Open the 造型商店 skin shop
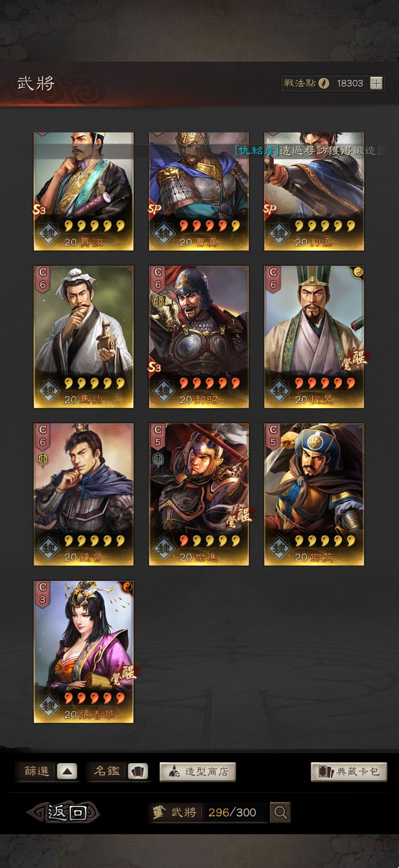Screen dimensions: 399x868 coord(197,772)
